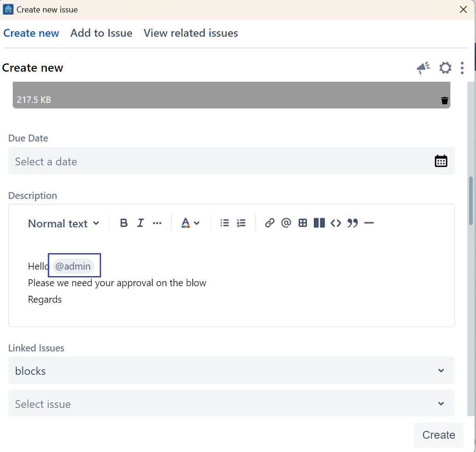Switch to View related issues tab

point(191,33)
